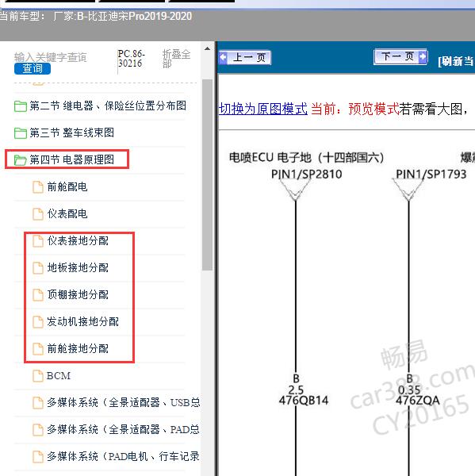Click the PC.86-30216 text
475x476 pixels.
click(131, 59)
